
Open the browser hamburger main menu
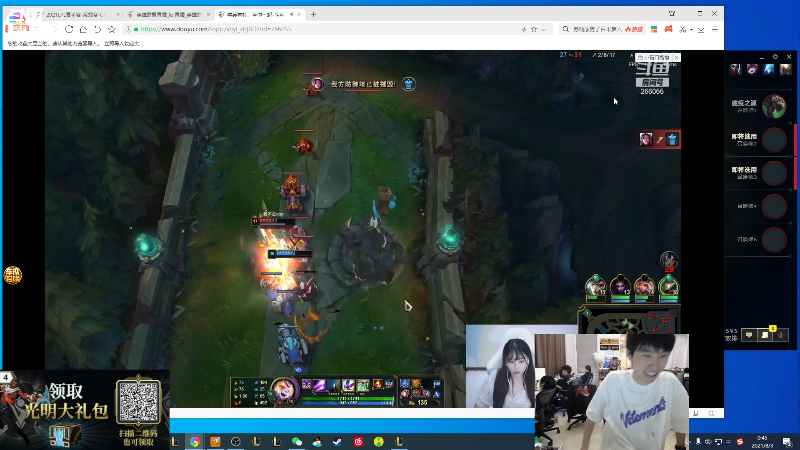(x=715, y=29)
